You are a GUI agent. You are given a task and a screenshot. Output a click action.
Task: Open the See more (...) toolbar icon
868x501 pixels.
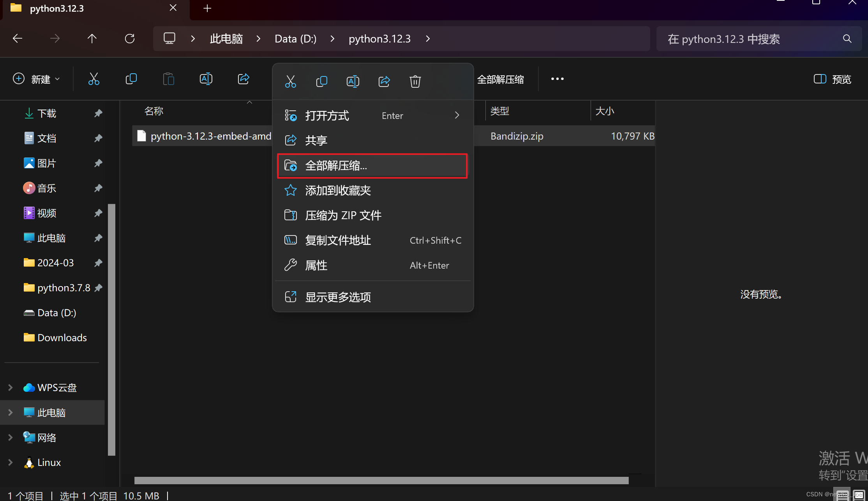tap(557, 79)
